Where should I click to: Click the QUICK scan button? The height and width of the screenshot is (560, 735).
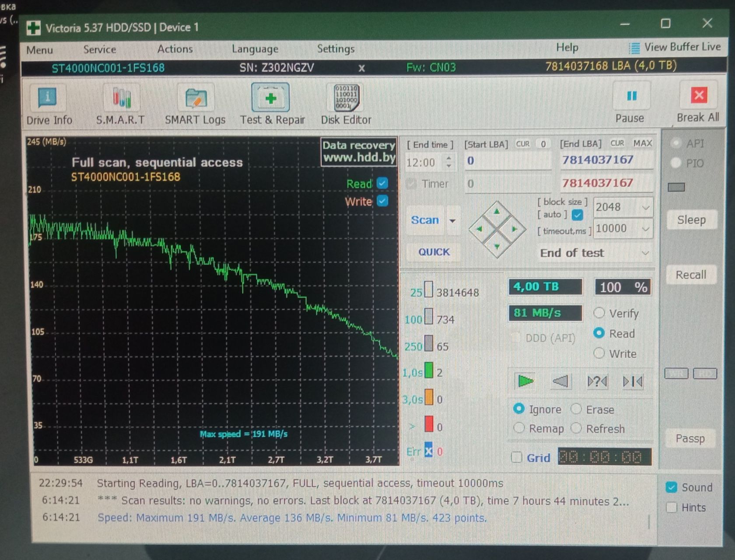pos(434,252)
